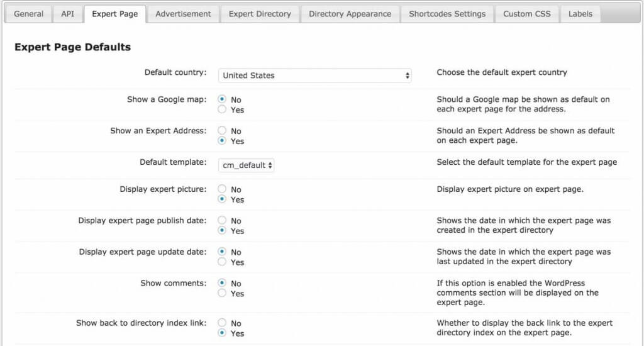Enable Yes for Display expert page update date

click(222, 262)
